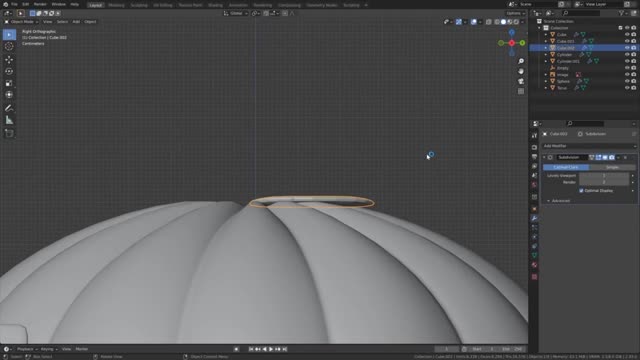Expand the Advanced section of Subdivision
The height and width of the screenshot is (360, 640).
(x=559, y=201)
